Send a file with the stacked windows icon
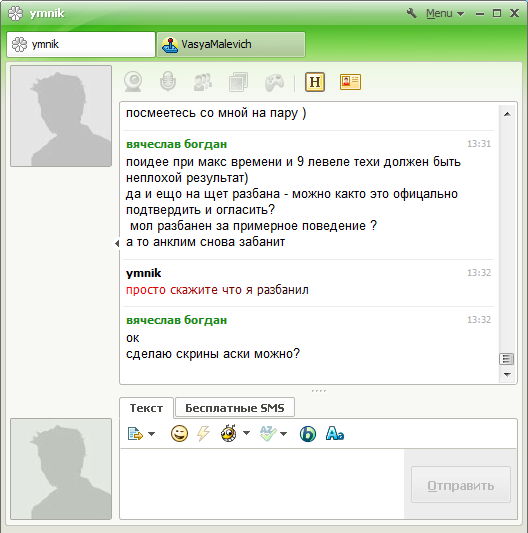The height and width of the screenshot is (533, 528). click(x=238, y=82)
